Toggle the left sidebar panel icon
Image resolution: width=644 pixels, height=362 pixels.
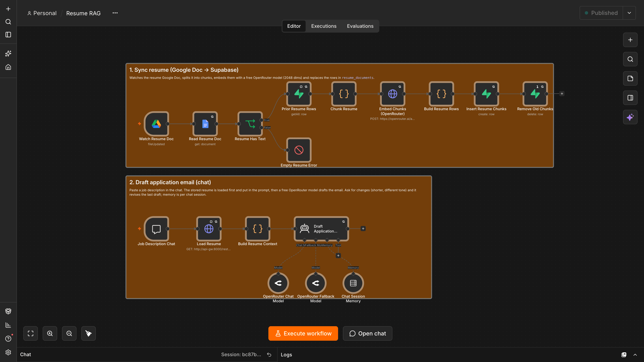(8, 35)
